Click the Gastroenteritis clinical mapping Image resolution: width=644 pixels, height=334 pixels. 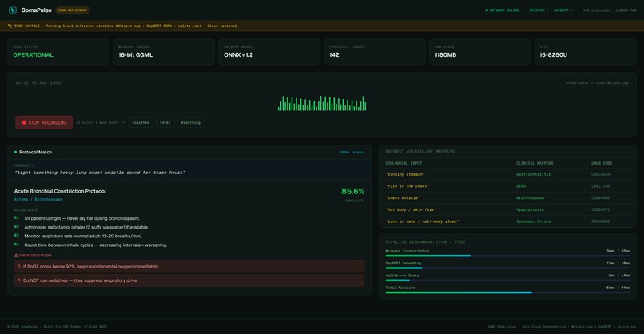pyautogui.click(x=534, y=174)
